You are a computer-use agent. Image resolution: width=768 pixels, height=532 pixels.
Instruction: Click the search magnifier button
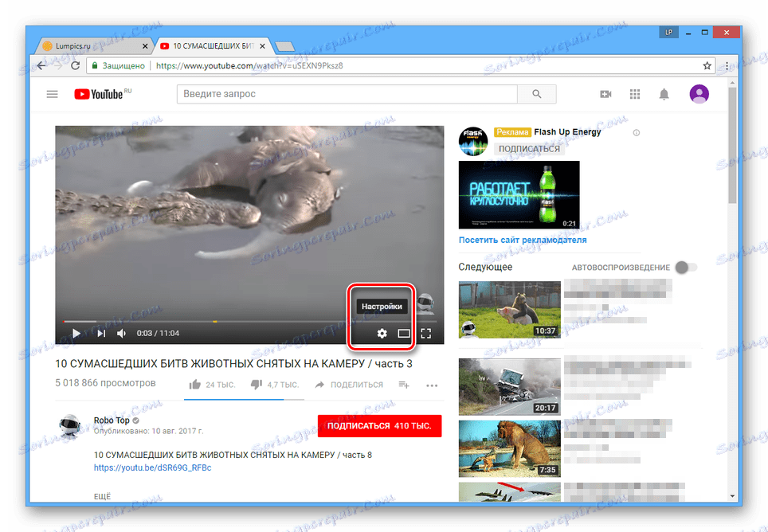536,93
